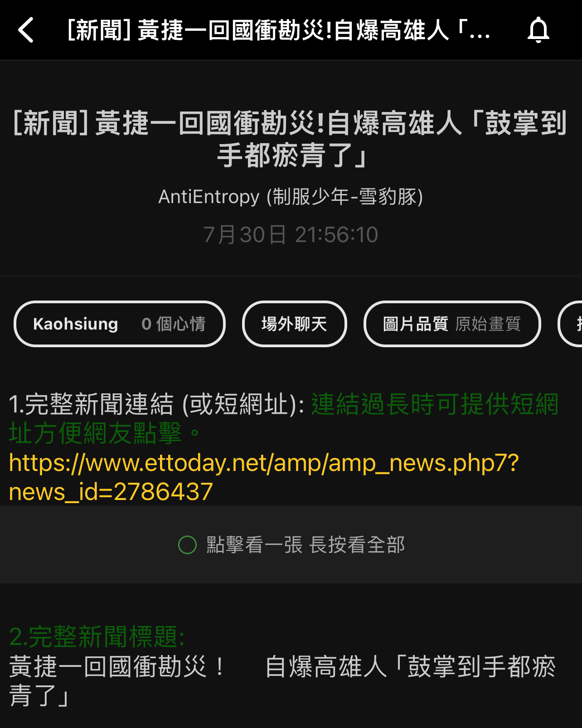Tap the truncated title in top bar
Image resolution: width=582 pixels, height=728 pixels.
pyautogui.click(x=279, y=30)
